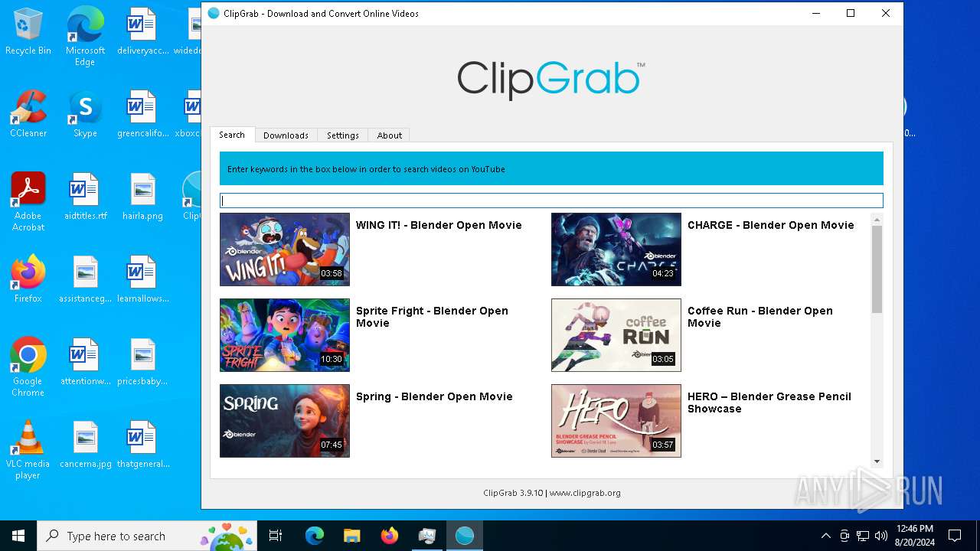Switch to the About tab
980x551 pixels.
pos(390,135)
